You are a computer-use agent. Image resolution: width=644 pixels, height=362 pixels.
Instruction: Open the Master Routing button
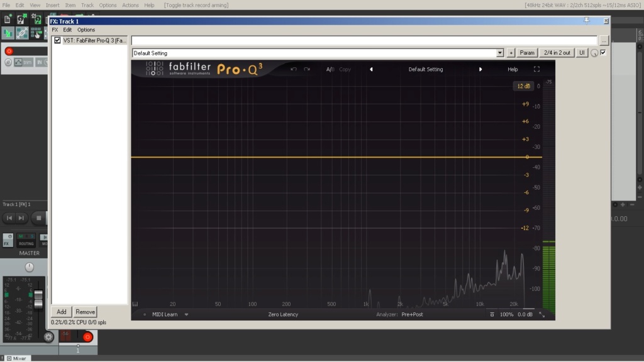[x=26, y=240]
